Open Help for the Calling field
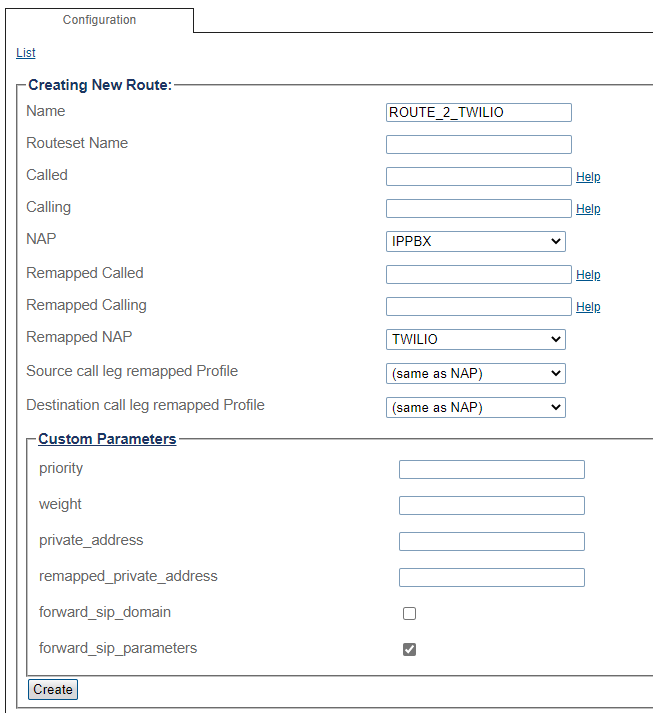 (x=588, y=209)
